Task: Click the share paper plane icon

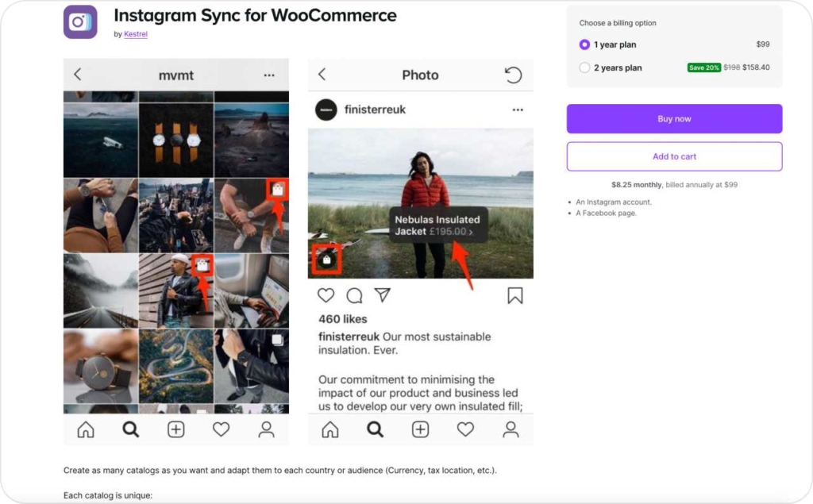Action: tap(383, 294)
